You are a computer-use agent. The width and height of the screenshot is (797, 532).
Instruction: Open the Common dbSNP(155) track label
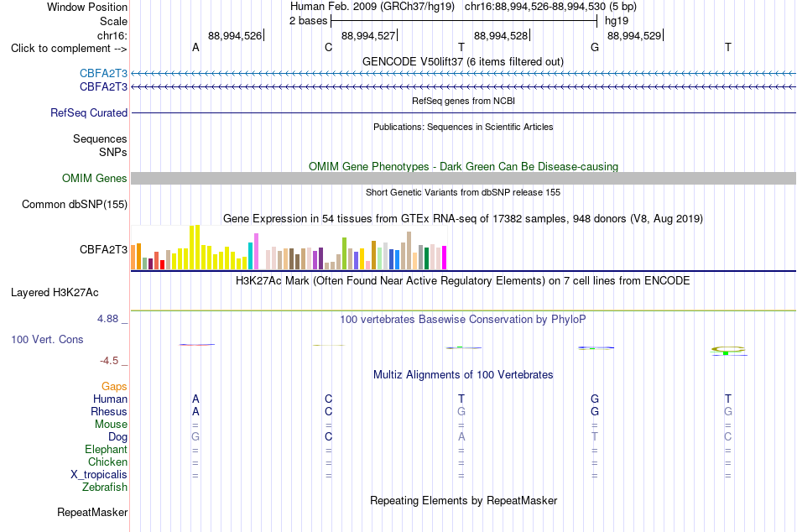pyautogui.click(x=75, y=205)
